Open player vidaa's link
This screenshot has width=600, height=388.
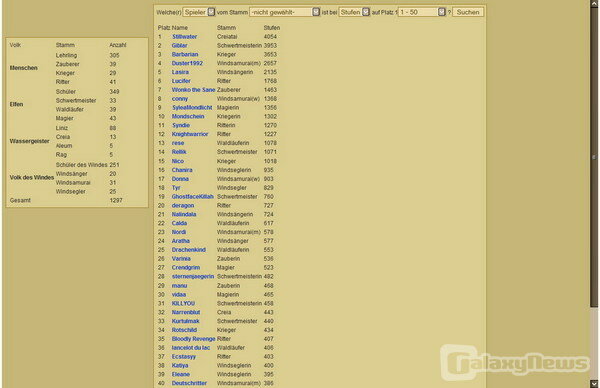(x=179, y=295)
